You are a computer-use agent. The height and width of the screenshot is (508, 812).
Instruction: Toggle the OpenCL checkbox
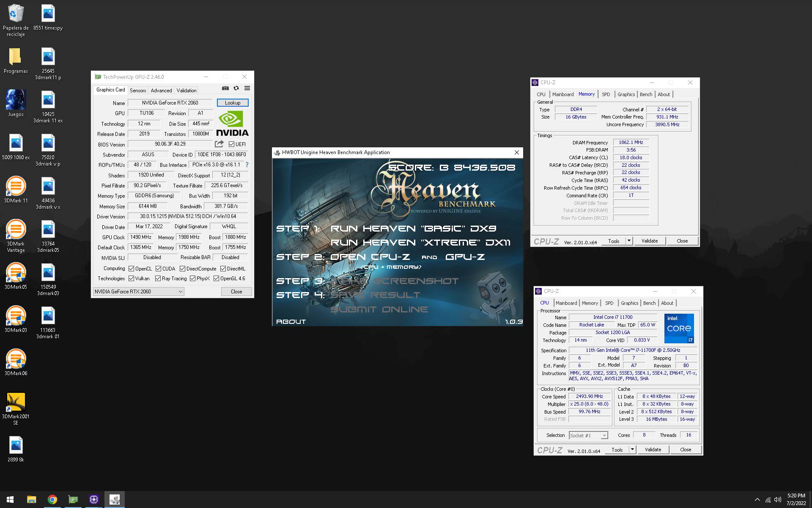click(x=132, y=268)
